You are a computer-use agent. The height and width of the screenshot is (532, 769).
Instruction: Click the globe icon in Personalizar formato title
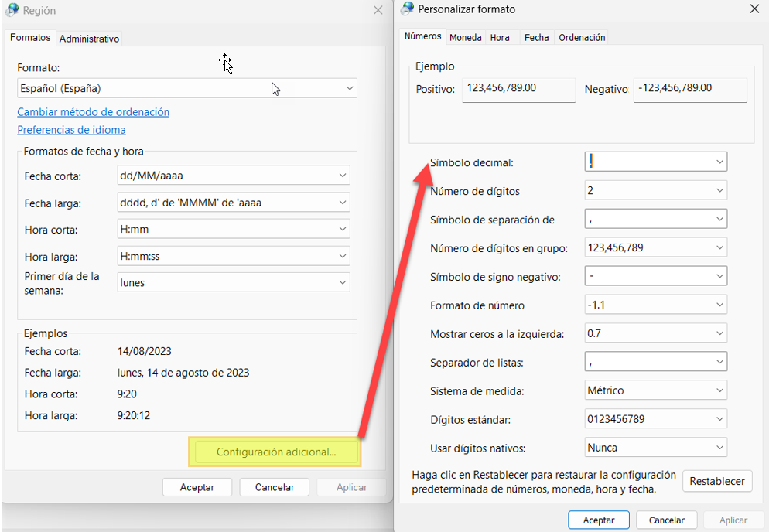tap(408, 9)
